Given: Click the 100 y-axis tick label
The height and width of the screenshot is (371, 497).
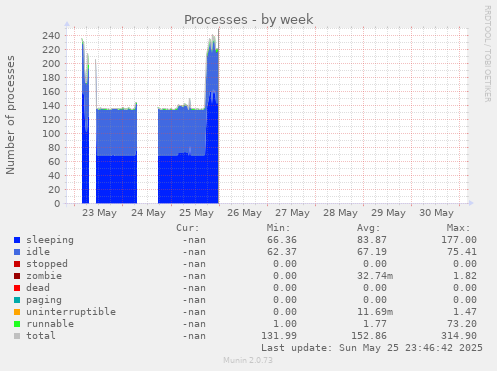Looking at the screenshot, I should tap(51, 134).
